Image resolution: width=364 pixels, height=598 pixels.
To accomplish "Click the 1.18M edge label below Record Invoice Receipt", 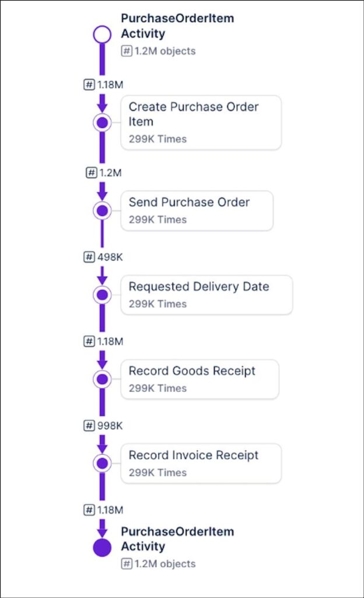I will click(x=104, y=510).
